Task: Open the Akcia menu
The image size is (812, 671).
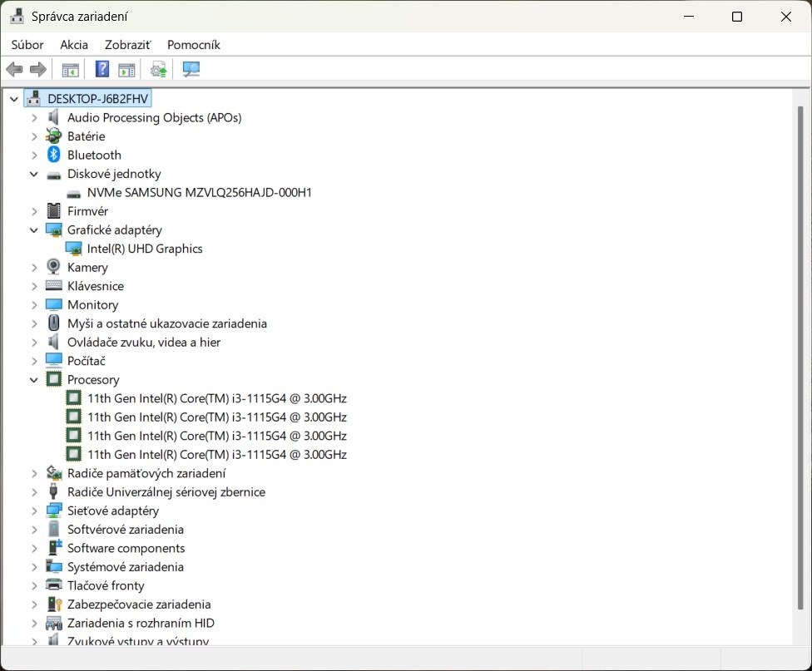Action: click(x=74, y=45)
